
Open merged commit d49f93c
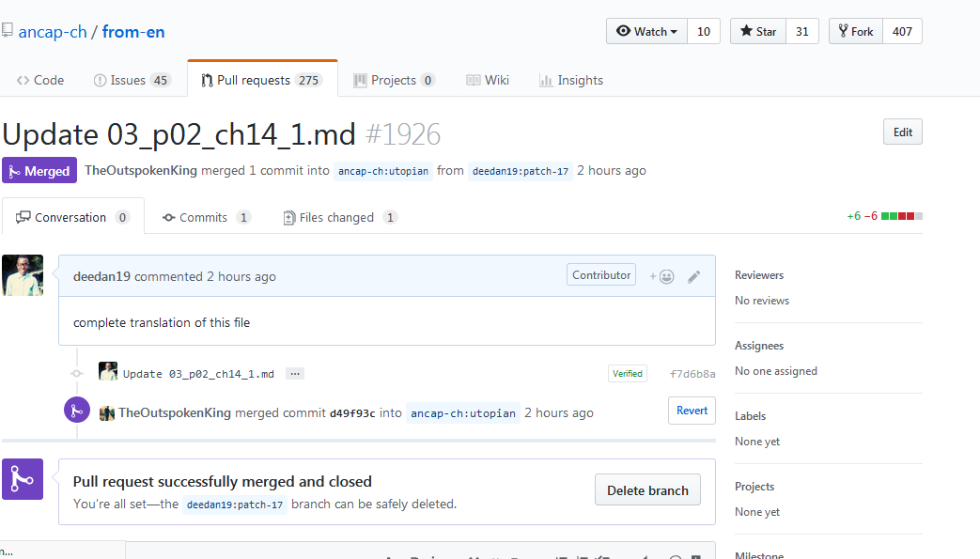[x=352, y=413]
